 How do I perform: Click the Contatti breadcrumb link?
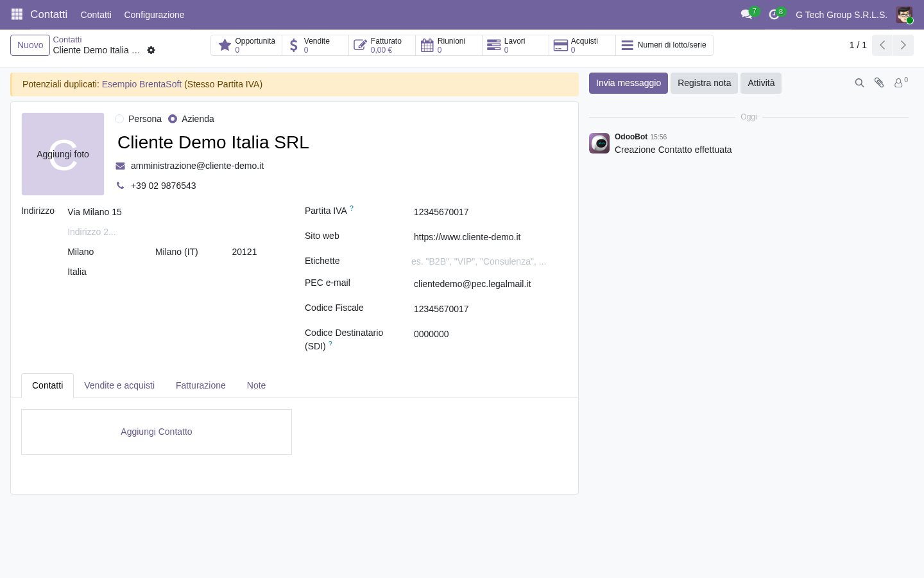tap(67, 39)
